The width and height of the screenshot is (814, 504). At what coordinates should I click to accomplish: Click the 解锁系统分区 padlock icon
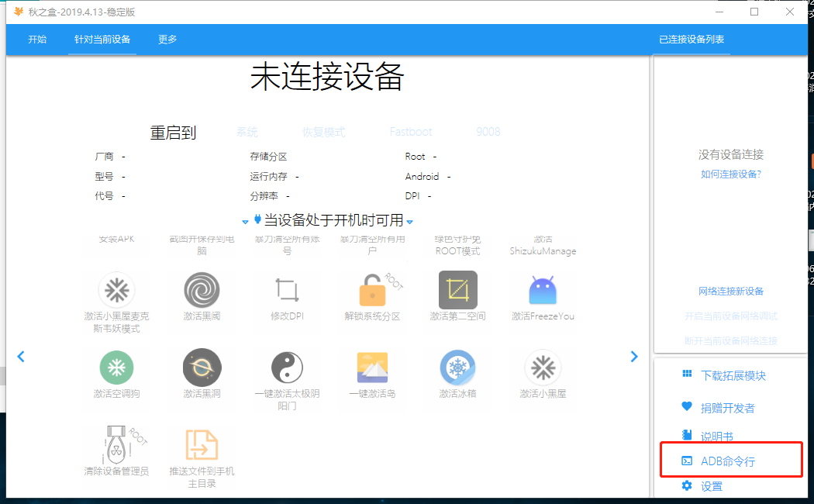(x=373, y=291)
